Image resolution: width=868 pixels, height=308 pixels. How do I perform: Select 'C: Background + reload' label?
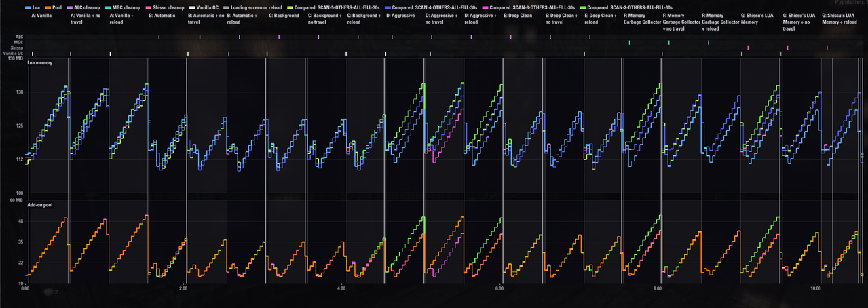click(x=364, y=18)
